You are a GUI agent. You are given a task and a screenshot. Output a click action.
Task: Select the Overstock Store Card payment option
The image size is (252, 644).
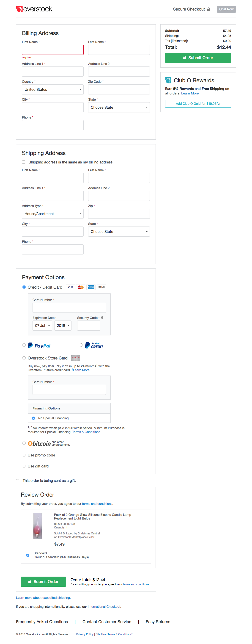(x=24, y=358)
